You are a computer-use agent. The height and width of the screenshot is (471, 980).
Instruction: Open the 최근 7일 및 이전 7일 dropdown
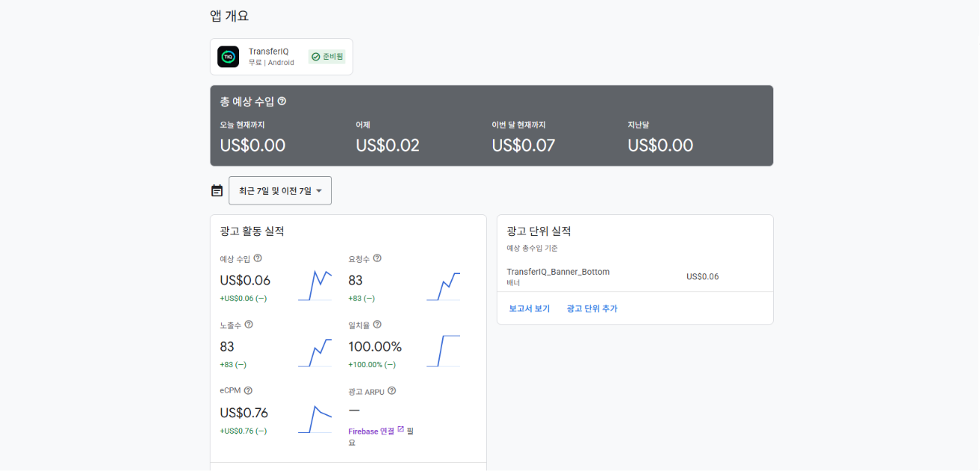pyautogui.click(x=280, y=190)
